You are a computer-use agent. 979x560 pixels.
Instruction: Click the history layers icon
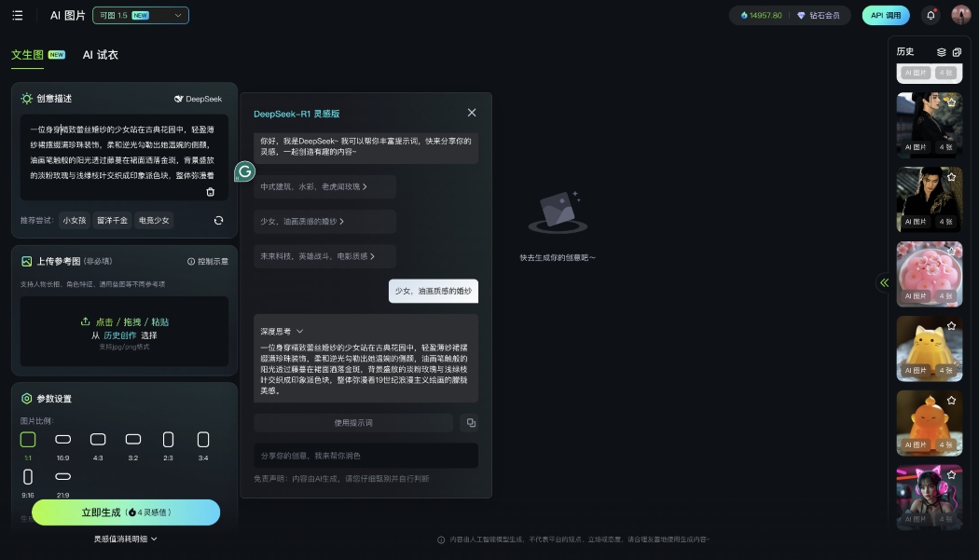(x=942, y=52)
